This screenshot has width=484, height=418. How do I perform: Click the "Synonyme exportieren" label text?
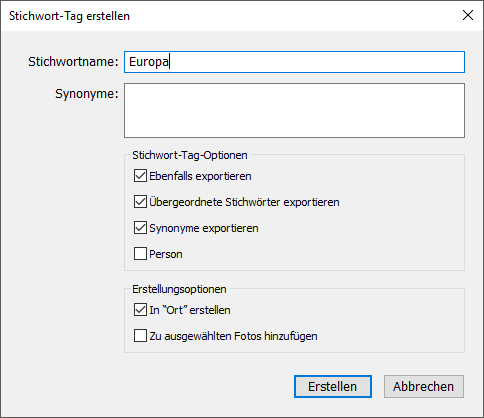coord(204,228)
